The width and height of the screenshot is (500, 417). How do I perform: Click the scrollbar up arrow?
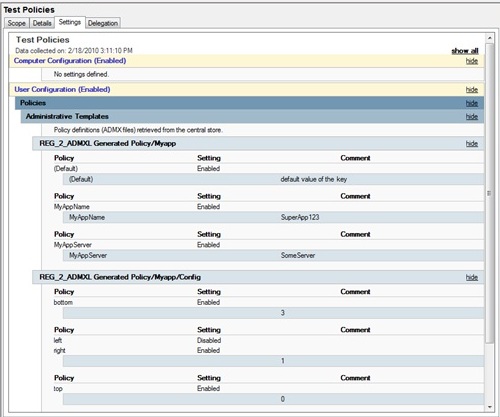click(490, 38)
